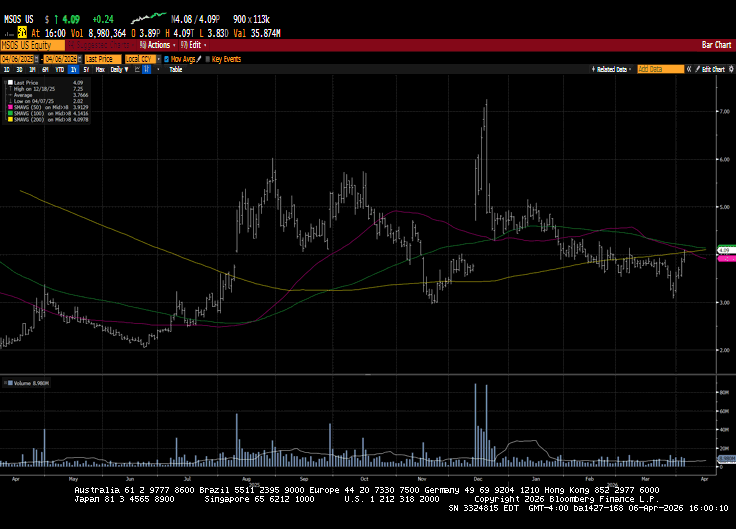This screenshot has width=736, height=529.
Task: Click the Bar Chart title label
Action: coord(716,45)
